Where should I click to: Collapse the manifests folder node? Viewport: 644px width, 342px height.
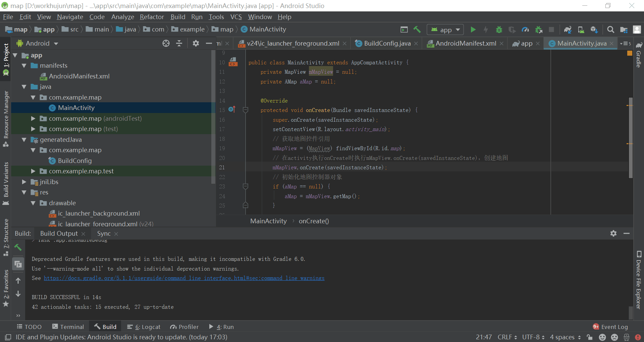coord(24,66)
